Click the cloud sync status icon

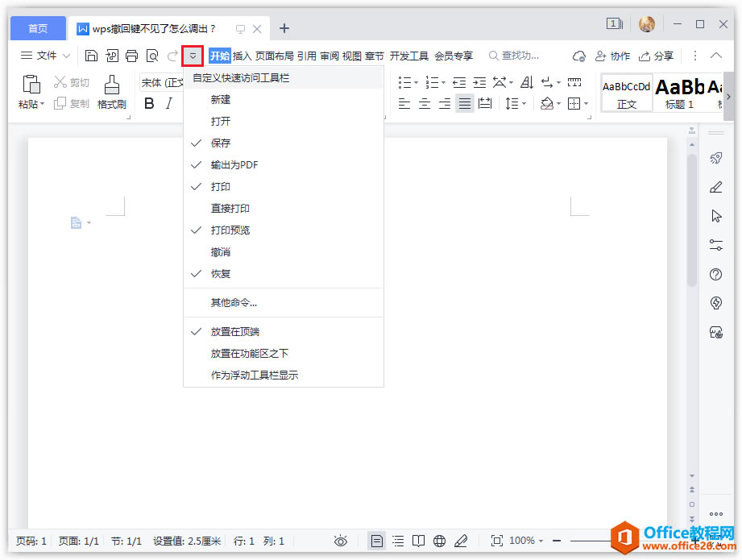(578, 56)
